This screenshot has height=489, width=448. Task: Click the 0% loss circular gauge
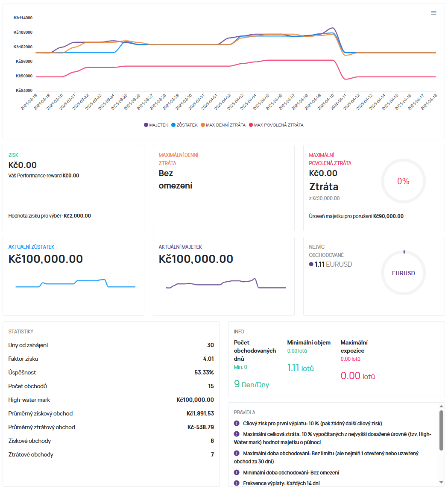403,181
